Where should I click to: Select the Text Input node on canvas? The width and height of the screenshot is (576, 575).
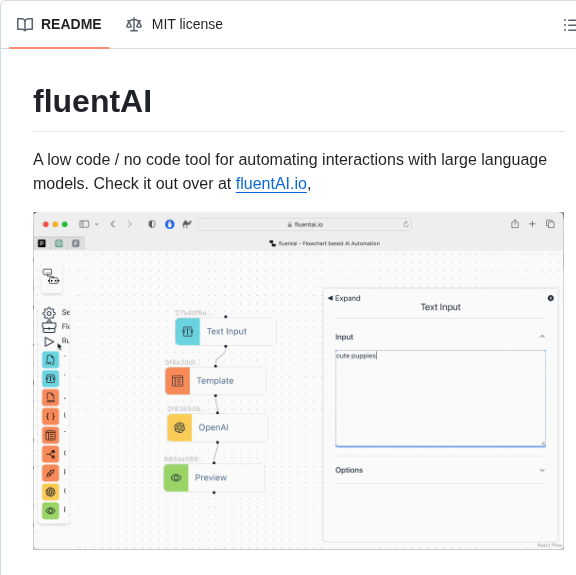click(226, 331)
